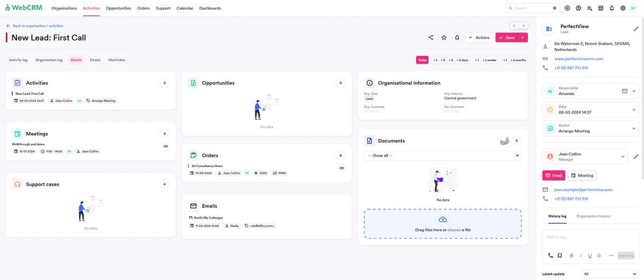Add a support case with the plus button
Screen dimensions: 644x280
coord(165,184)
